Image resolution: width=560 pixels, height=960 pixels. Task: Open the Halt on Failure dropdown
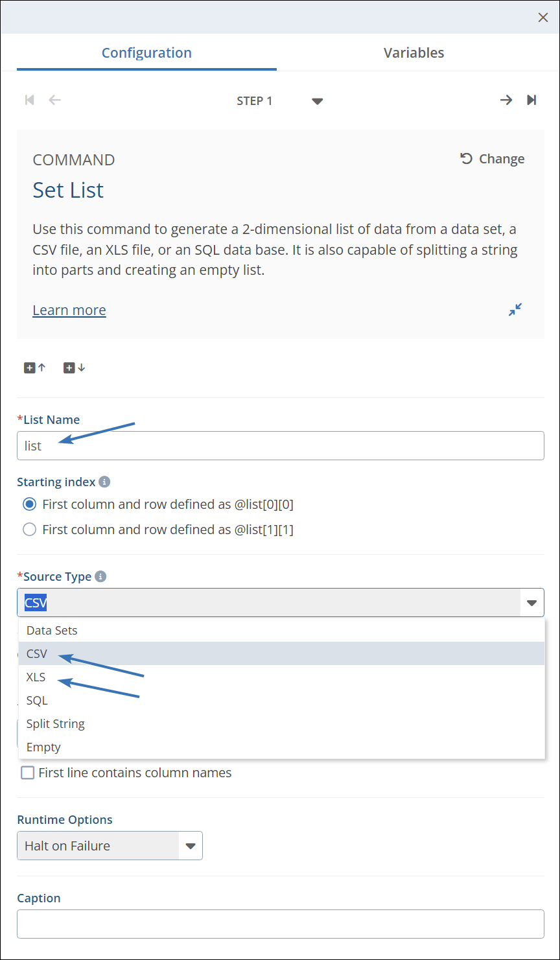click(190, 846)
